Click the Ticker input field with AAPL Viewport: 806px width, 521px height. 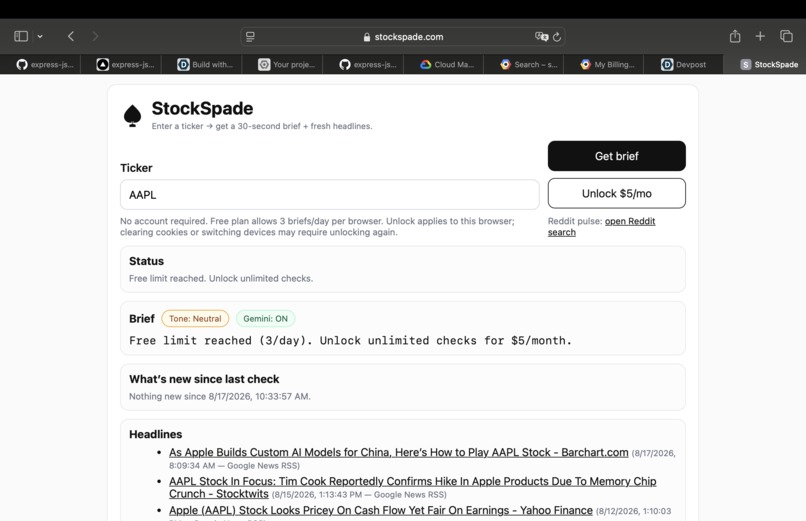pyautogui.click(x=329, y=195)
